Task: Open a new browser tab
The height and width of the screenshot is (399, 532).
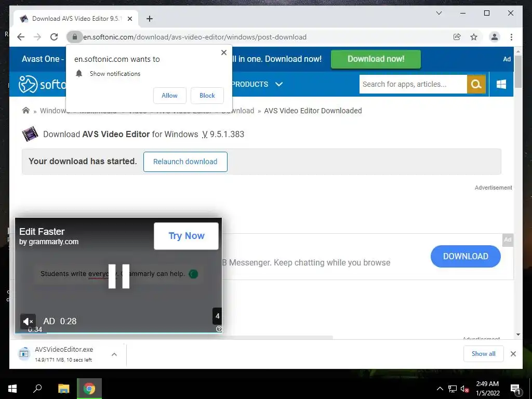Action: click(x=149, y=19)
